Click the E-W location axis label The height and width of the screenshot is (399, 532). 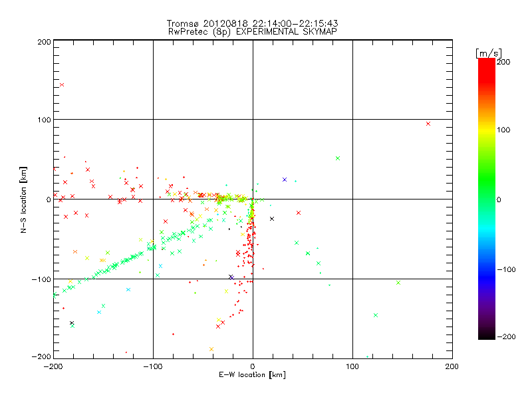[x=253, y=375]
